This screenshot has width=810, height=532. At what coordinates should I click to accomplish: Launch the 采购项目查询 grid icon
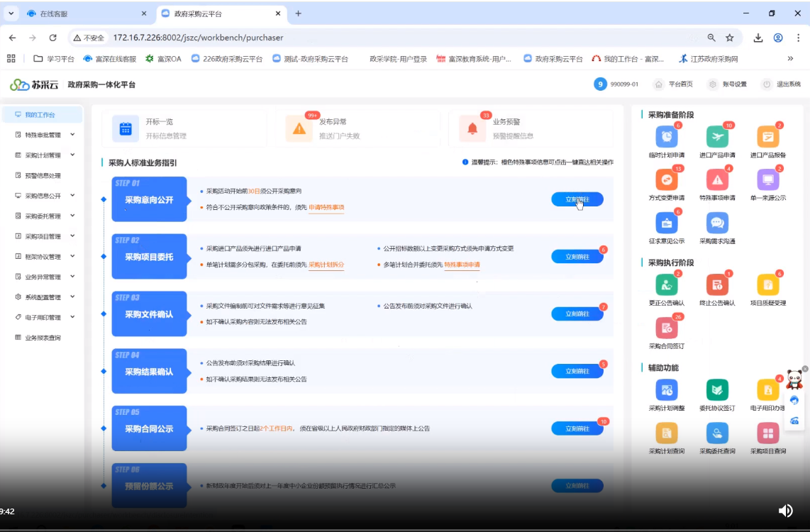coord(767,433)
